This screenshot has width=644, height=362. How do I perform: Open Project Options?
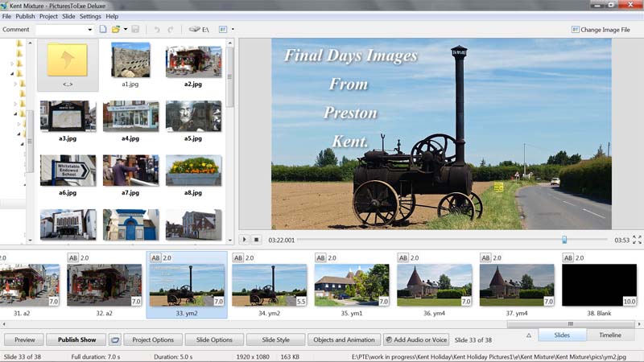click(153, 339)
